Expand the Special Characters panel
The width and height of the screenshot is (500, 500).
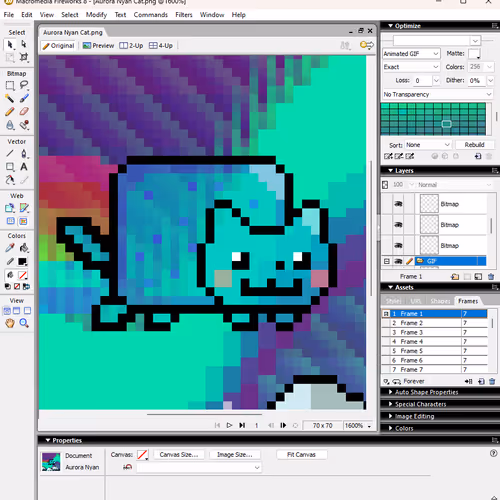coord(391,404)
